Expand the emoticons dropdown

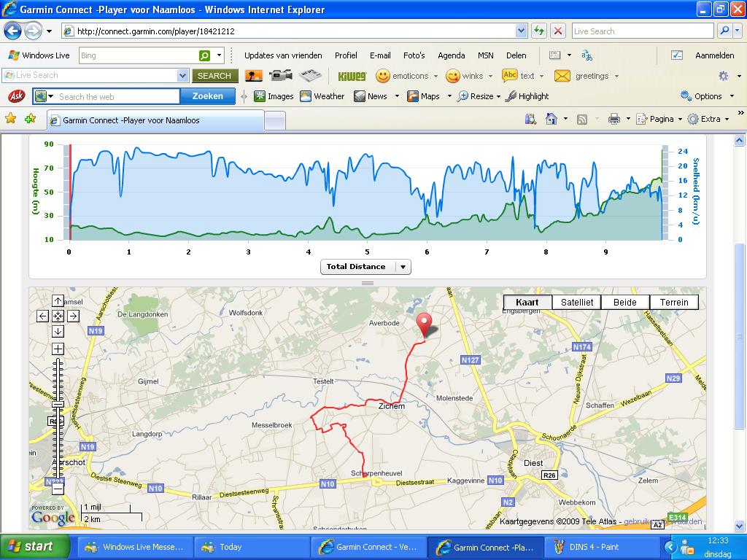tap(436, 76)
